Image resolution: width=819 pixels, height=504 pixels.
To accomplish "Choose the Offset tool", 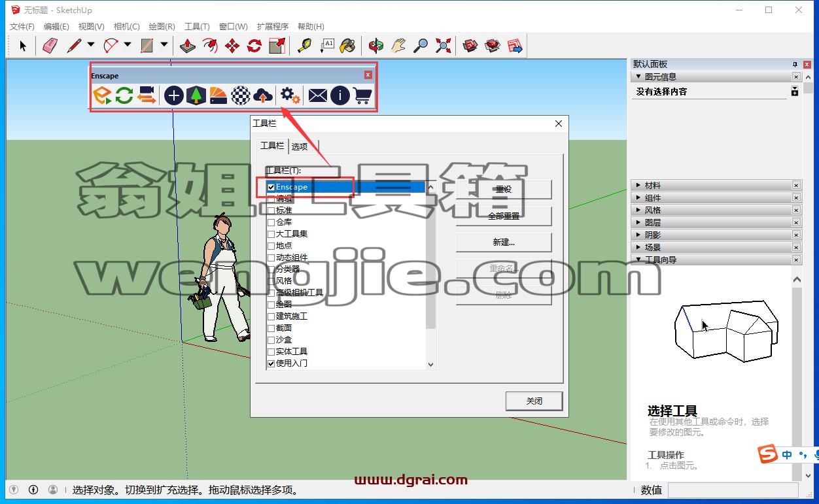I will pyautogui.click(x=210, y=45).
